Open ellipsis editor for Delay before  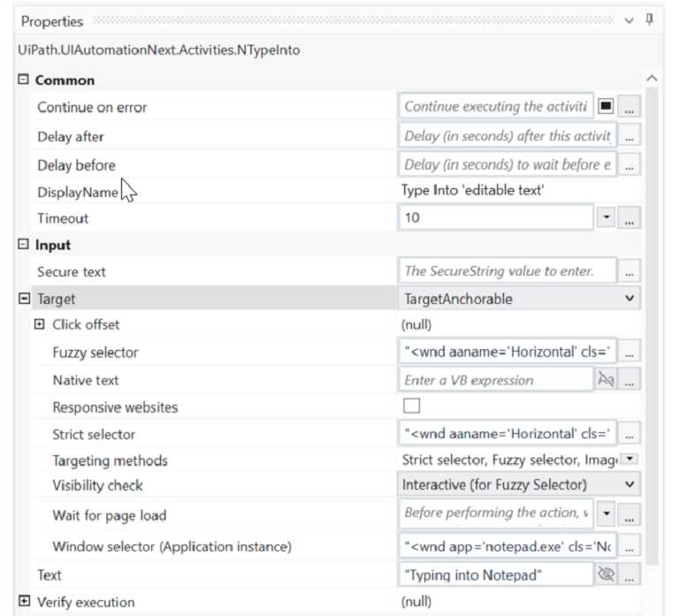(629, 165)
